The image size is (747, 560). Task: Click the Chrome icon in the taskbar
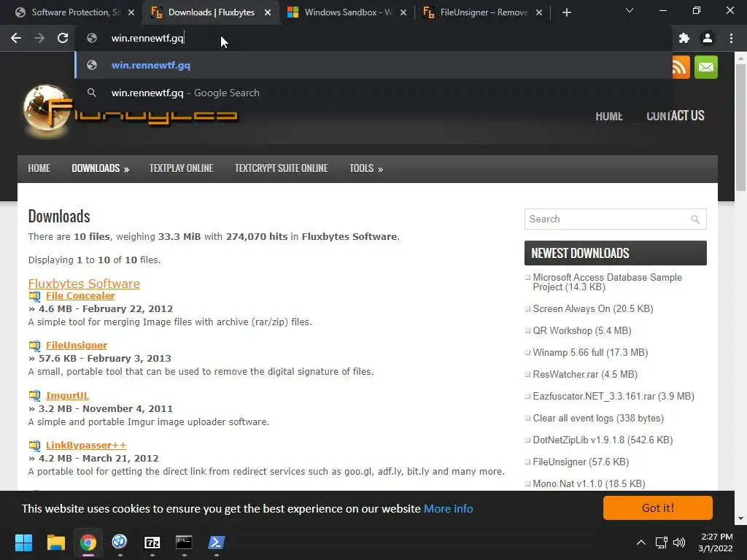pyautogui.click(x=88, y=542)
